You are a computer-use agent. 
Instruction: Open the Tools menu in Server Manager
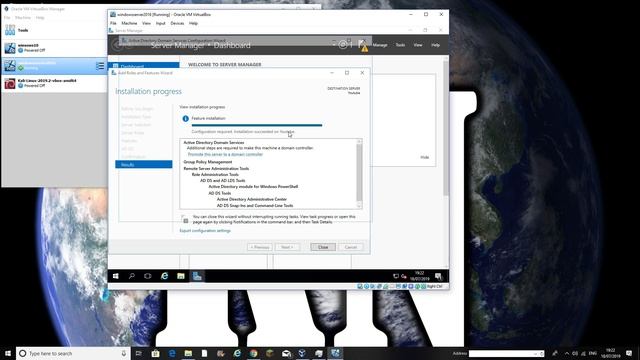[x=400, y=45]
